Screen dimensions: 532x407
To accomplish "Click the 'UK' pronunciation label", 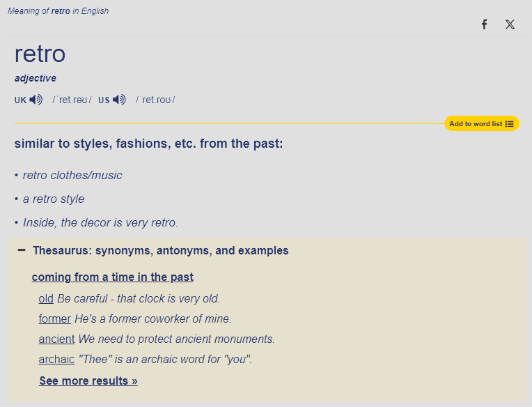I will (x=20, y=100).
